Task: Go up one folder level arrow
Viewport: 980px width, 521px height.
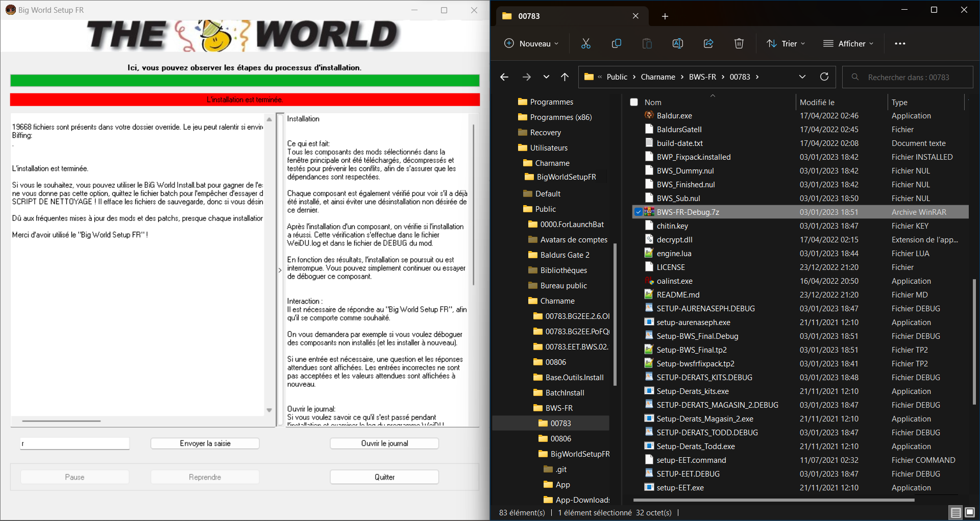Action: pyautogui.click(x=565, y=77)
